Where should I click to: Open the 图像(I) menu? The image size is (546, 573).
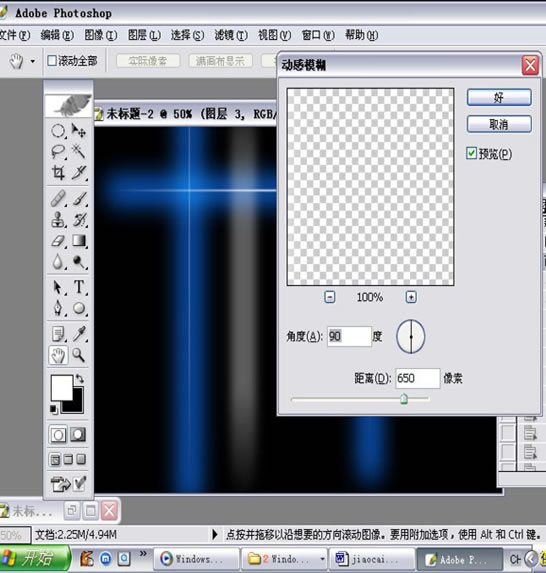pyautogui.click(x=101, y=35)
